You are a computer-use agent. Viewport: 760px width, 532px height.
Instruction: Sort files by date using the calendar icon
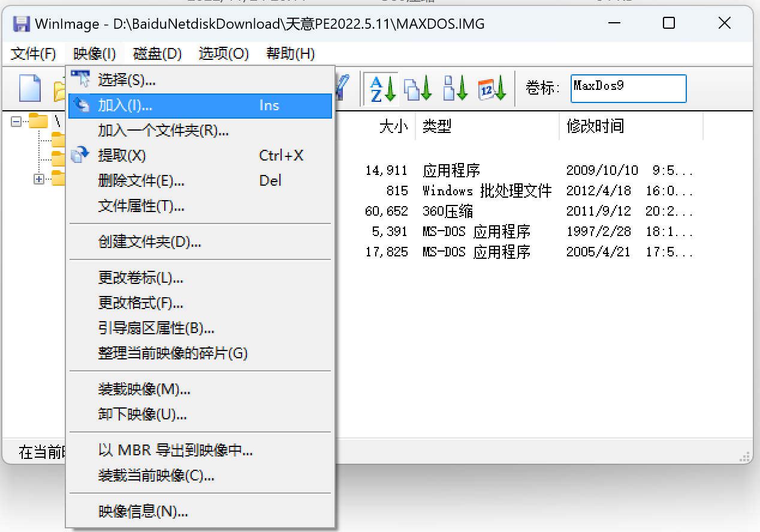492,89
